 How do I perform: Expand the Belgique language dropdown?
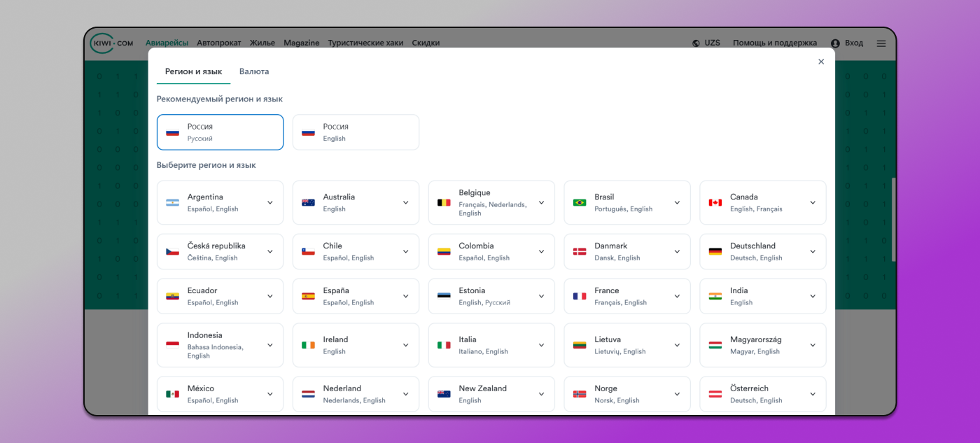click(x=541, y=203)
